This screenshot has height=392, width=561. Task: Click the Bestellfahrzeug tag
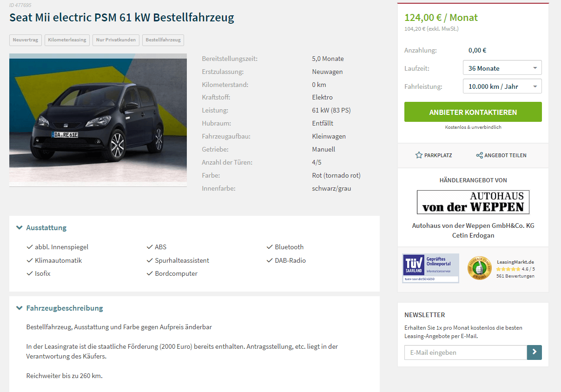[x=163, y=40]
